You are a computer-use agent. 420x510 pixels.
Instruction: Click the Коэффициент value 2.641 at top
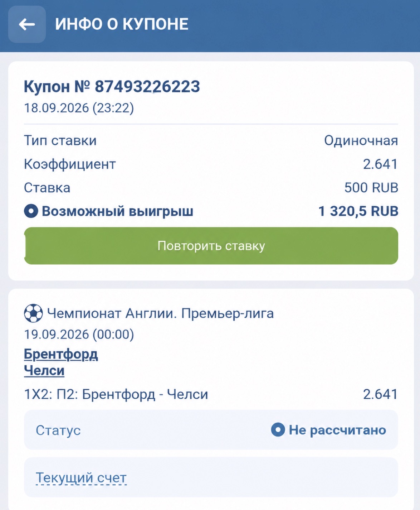pyautogui.click(x=380, y=164)
